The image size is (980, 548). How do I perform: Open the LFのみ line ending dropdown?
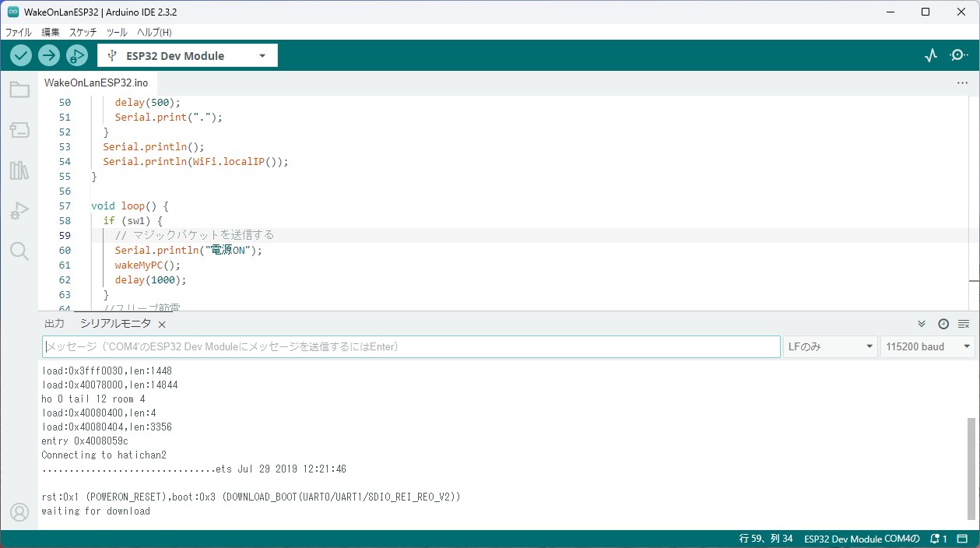(830, 346)
